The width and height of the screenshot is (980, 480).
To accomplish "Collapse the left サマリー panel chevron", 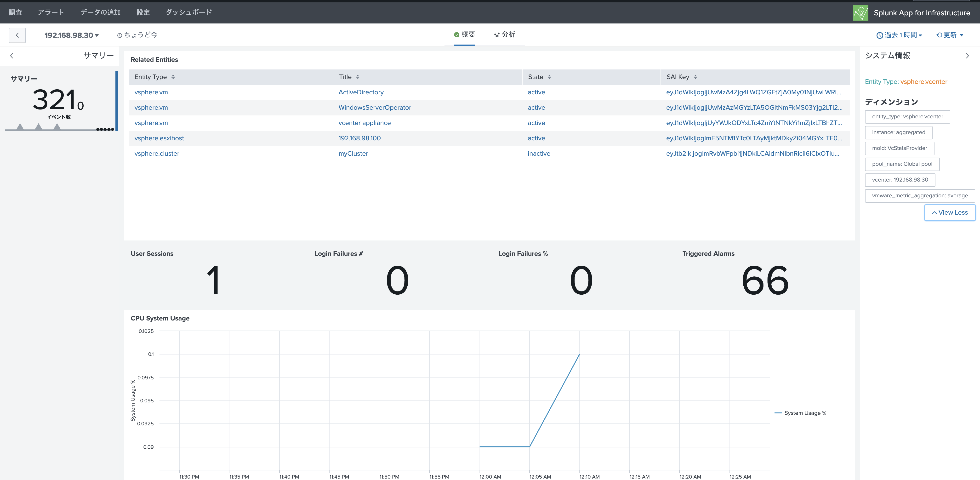I will [12, 56].
